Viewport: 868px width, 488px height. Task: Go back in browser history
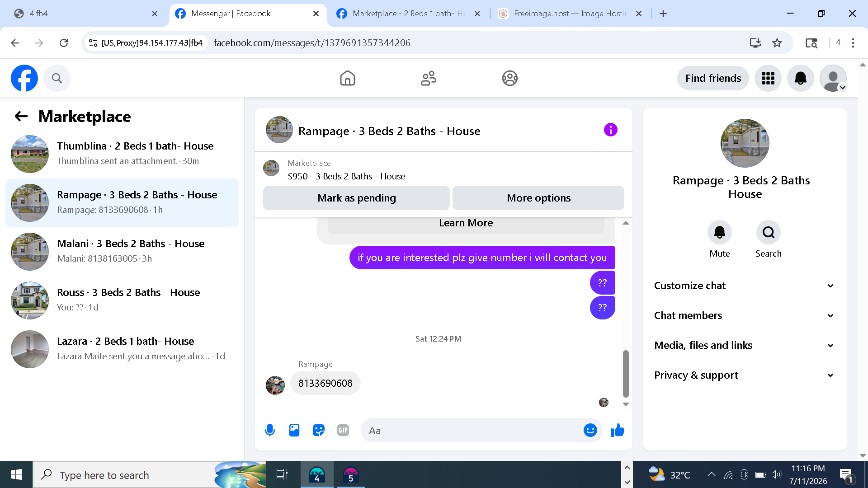[x=15, y=43]
